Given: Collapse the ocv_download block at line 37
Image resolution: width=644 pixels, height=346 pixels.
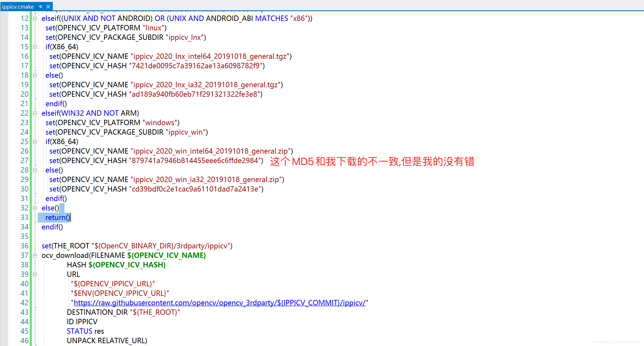Looking at the screenshot, I should point(35,256).
